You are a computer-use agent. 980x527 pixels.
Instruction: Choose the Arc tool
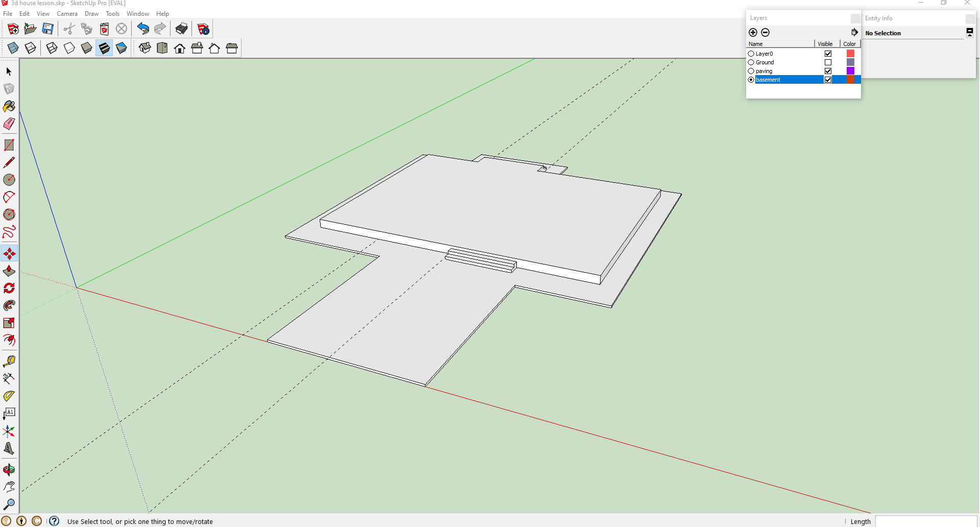pyautogui.click(x=9, y=197)
